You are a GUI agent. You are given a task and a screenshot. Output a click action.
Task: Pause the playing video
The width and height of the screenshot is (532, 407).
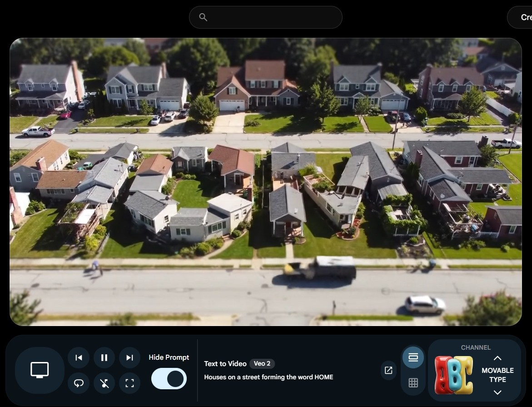coord(104,357)
